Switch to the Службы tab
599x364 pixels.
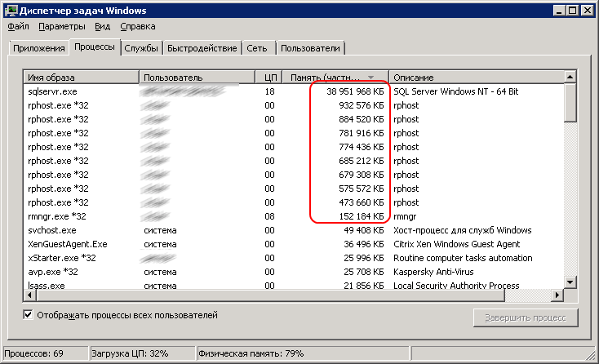[x=141, y=49]
